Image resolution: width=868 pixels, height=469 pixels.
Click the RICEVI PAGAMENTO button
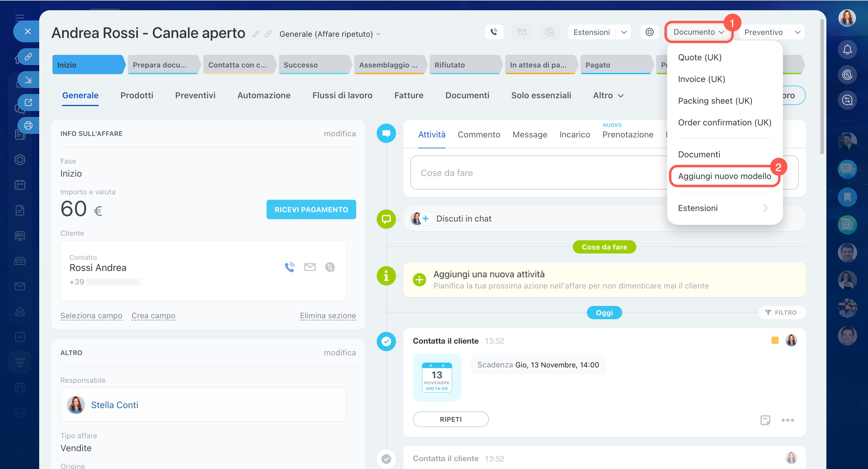click(311, 210)
